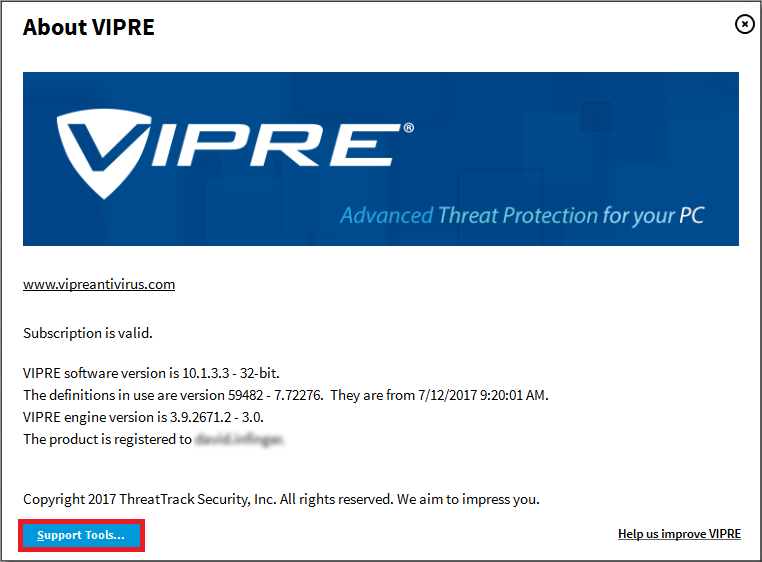This screenshot has width=762, height=562.
Task: Open the www.vipreantivirus.com link
Action: click(x=99, y=284)
